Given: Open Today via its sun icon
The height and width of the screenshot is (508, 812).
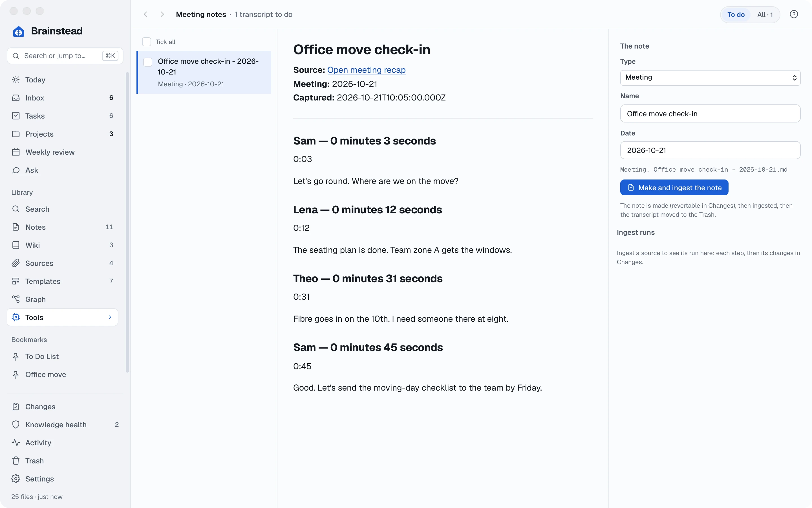Looking at the screenshot, I should pyautogui.click(x=16, y=80).
